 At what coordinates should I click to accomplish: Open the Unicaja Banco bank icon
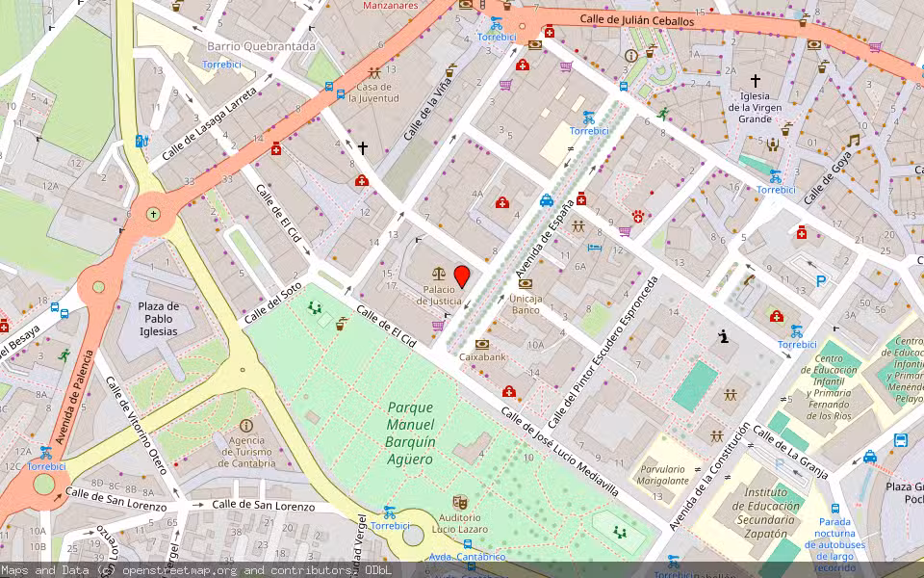(526, 283)
